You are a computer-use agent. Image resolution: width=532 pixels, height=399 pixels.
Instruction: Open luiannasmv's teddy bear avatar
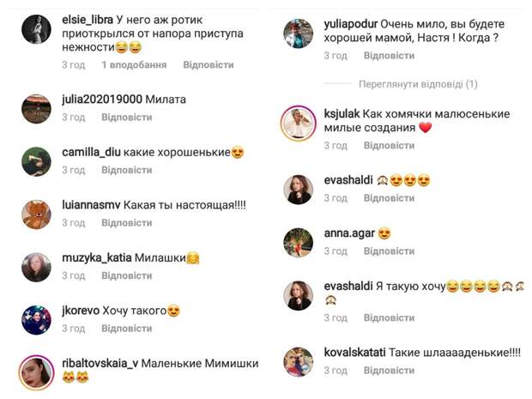[x=36, y=215]
